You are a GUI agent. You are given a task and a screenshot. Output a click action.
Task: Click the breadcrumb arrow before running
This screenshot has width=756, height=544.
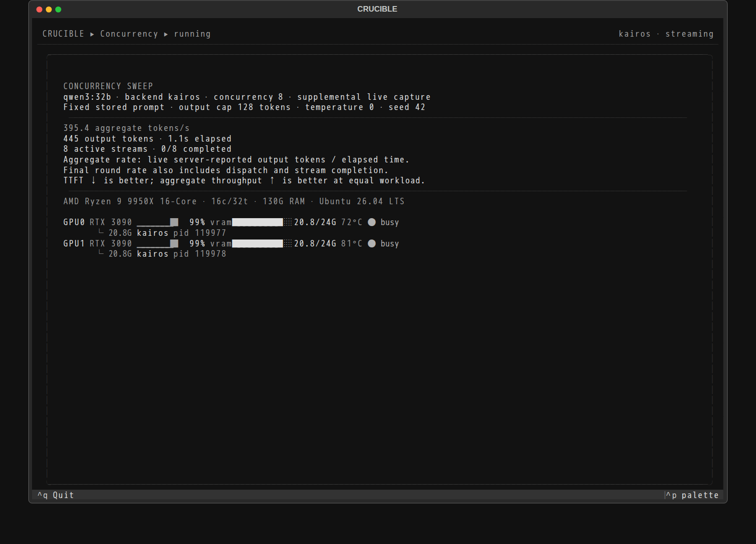(x=166, y=34)
